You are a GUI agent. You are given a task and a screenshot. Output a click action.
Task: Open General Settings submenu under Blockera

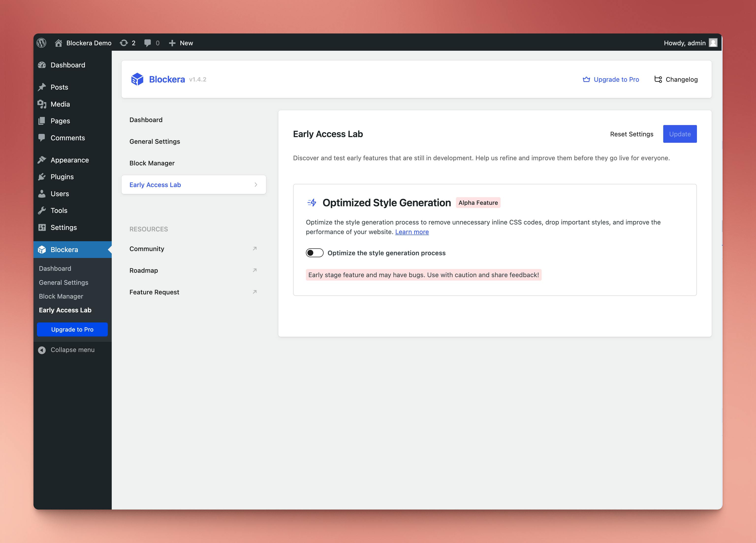click(64, 283)
